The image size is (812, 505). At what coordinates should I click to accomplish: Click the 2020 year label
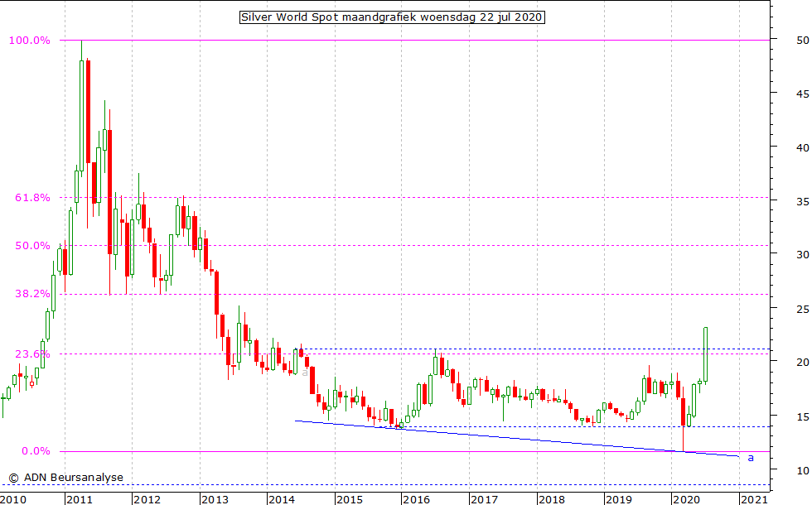pos(686,499)
